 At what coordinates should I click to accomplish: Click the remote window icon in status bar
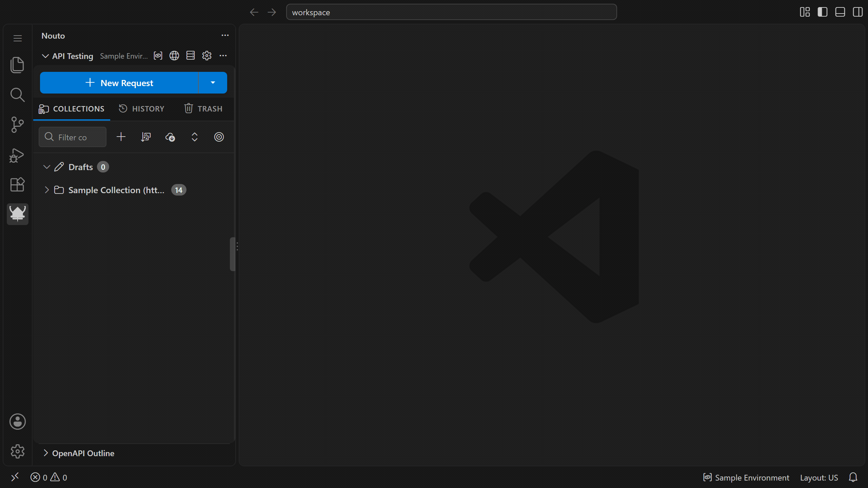[x=15, y=477]
